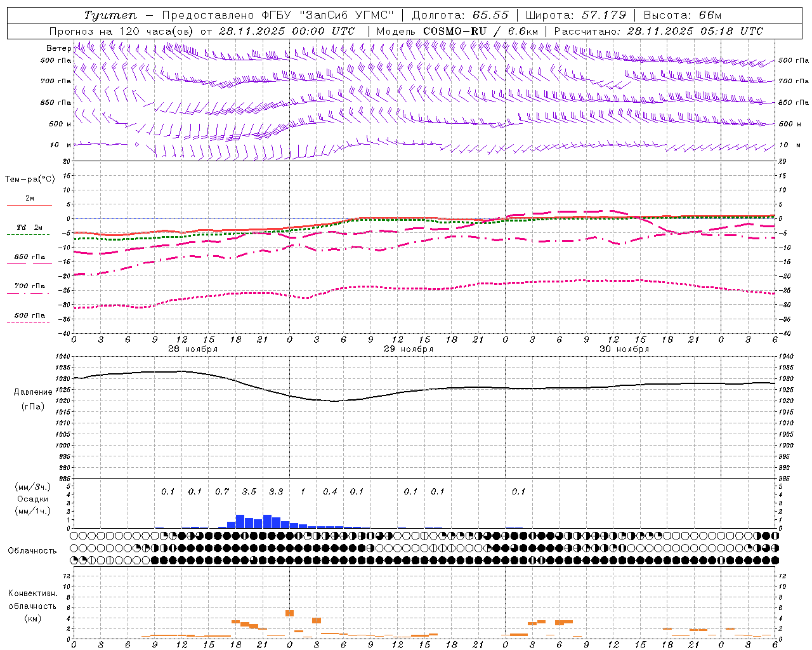The height and width of the screenshot is (650, 812).
Task: Click left "10 м" wind level label
Action: (x=60, y=145)
